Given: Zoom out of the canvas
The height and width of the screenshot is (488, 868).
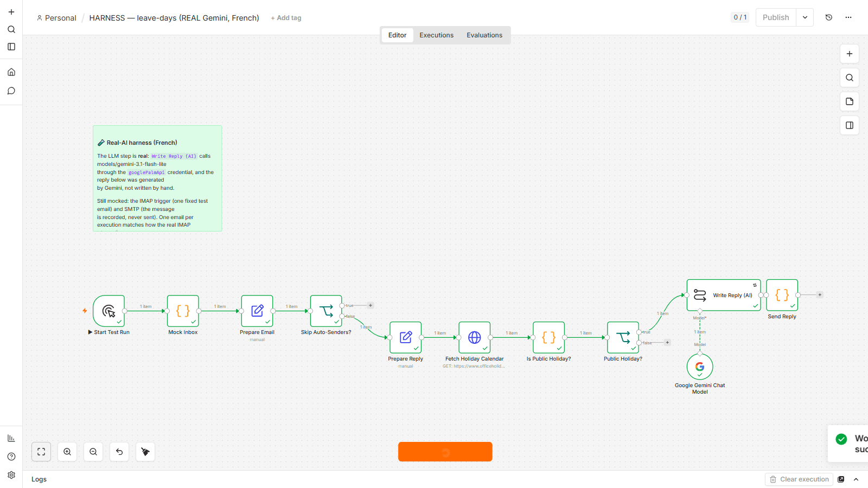Looking at the screenshot, I should point(93,452).
